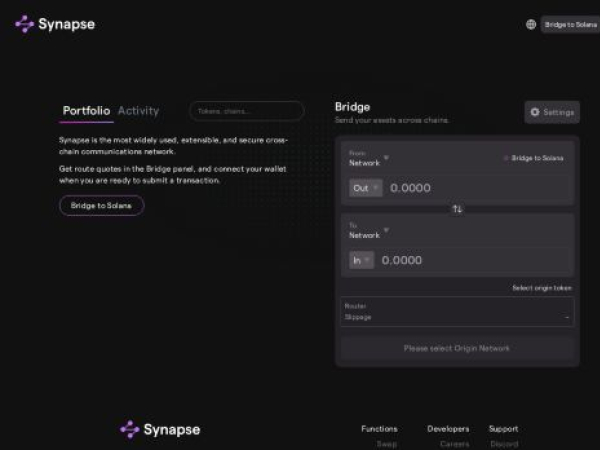Open the Developers footer link
Screen dimensions: 600x450
click(448, 429)
